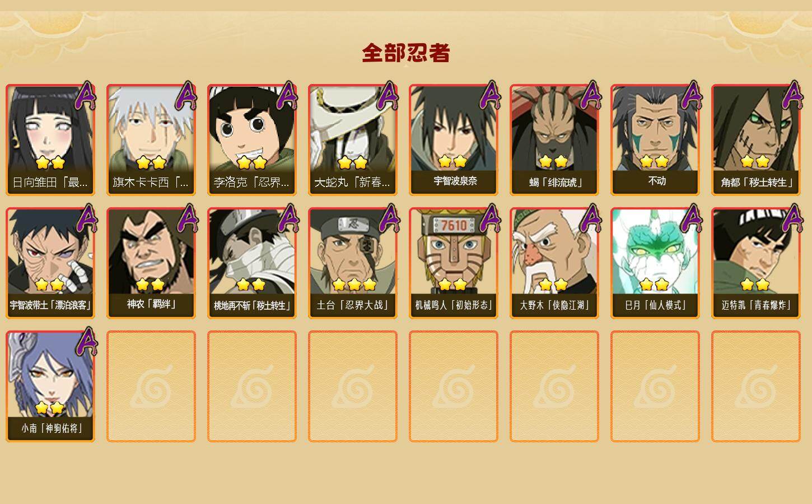This screenshot has width=812, height=504.
Task: Open 机械鸣人「初始形态」character card
Action: click(x=454, y=263)
